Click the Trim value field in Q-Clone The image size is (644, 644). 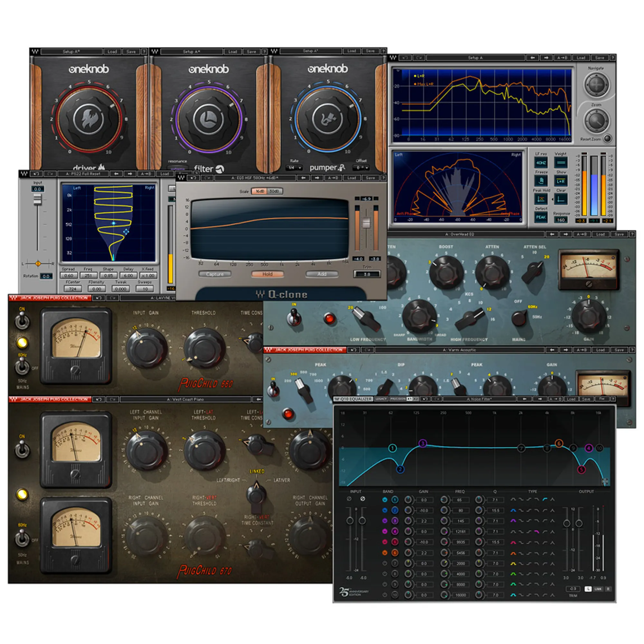[x=367, y=274]
